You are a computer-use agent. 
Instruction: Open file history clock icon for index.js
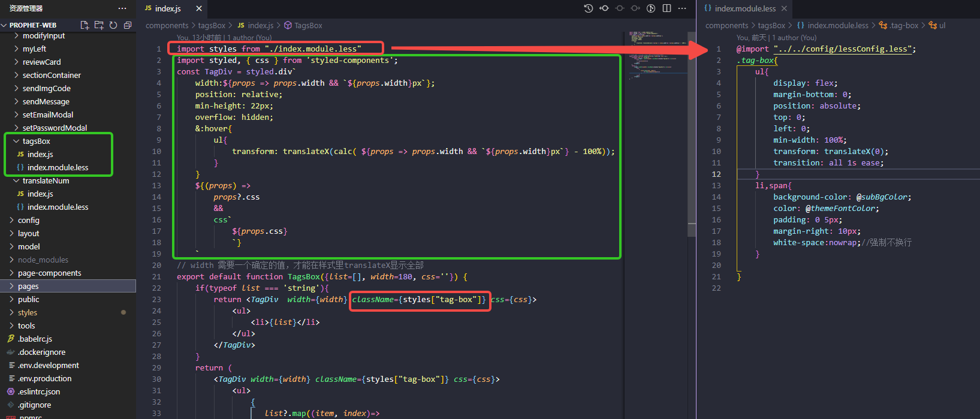tap(589, 8)
